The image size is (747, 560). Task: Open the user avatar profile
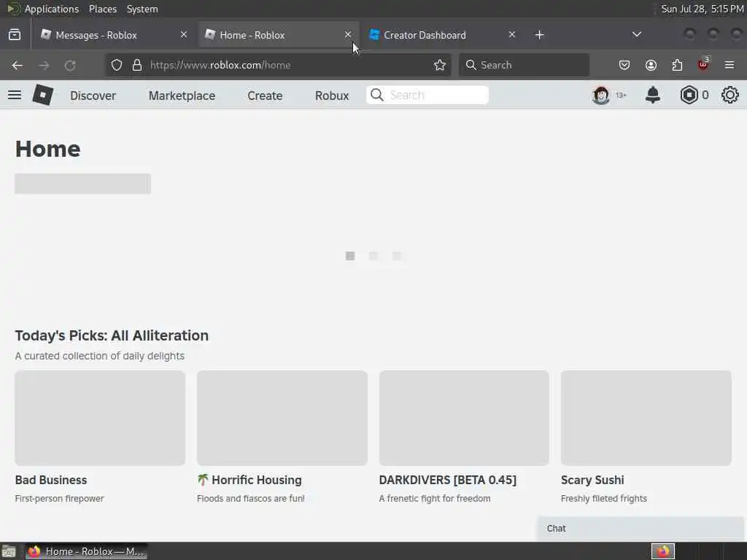coord(601,96)
